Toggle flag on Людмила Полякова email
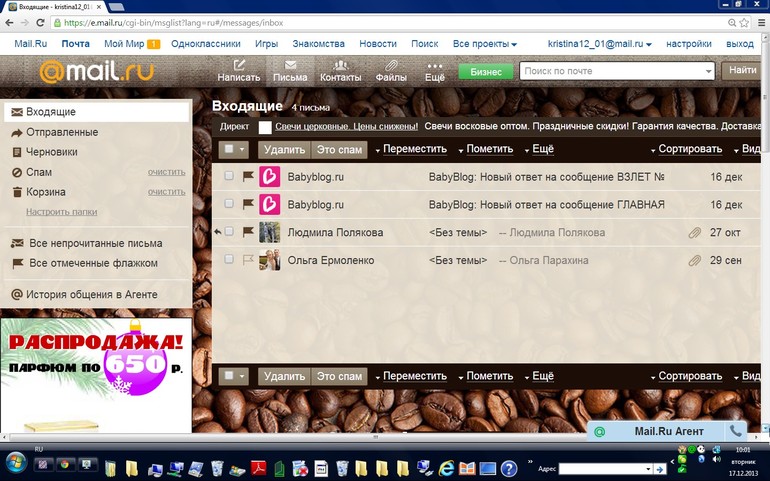This screenshot has width=770, height=481. click(248, 231)
